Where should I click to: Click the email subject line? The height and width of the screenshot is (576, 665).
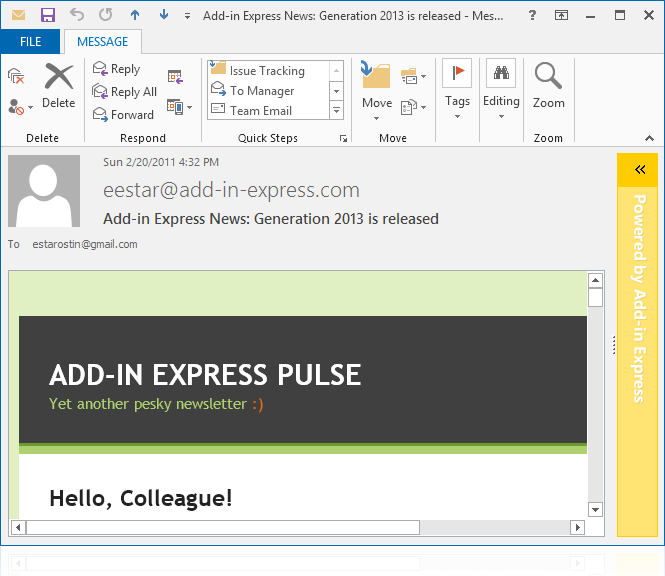(x=271, y=219)
